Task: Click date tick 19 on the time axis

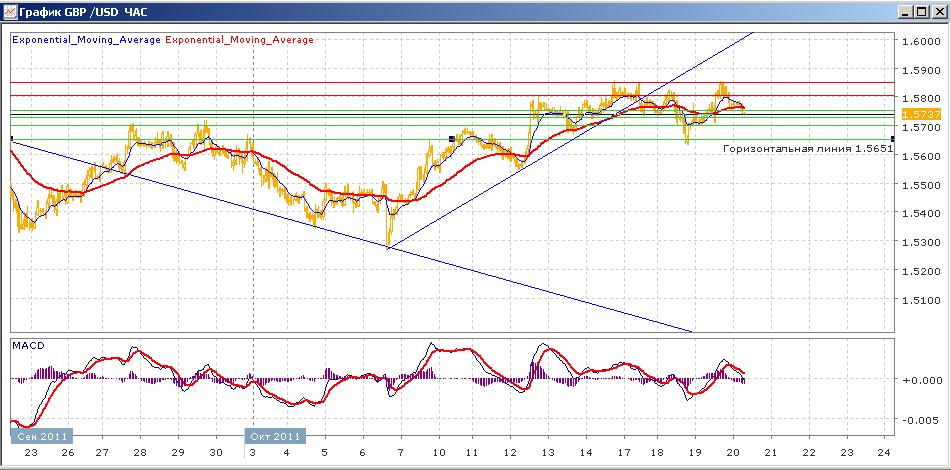Action: click(696, 452)
